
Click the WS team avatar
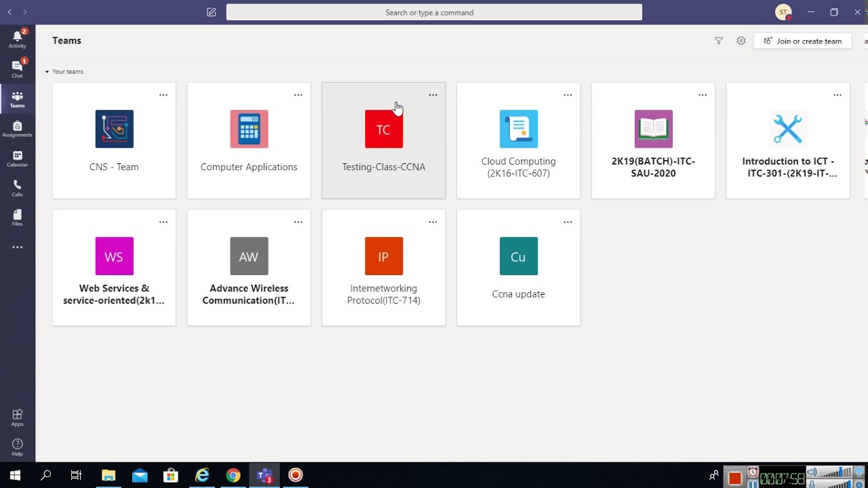point(115,256)
